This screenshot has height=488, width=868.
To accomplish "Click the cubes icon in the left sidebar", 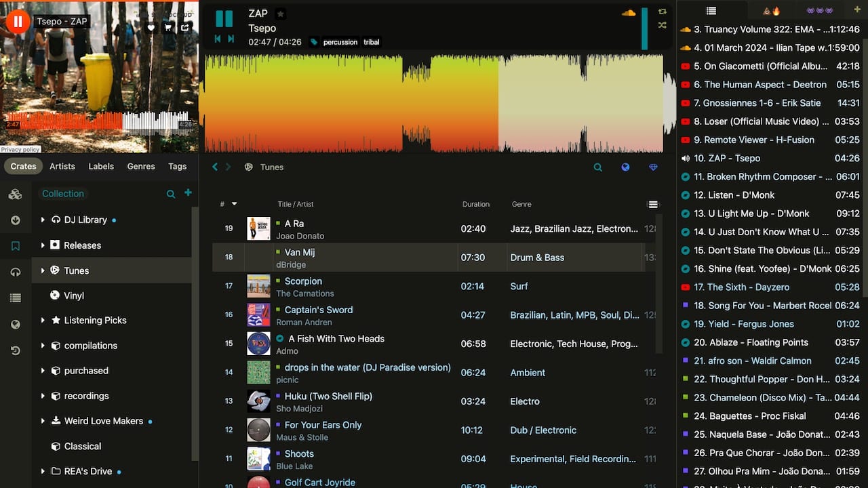I will 15,195.
